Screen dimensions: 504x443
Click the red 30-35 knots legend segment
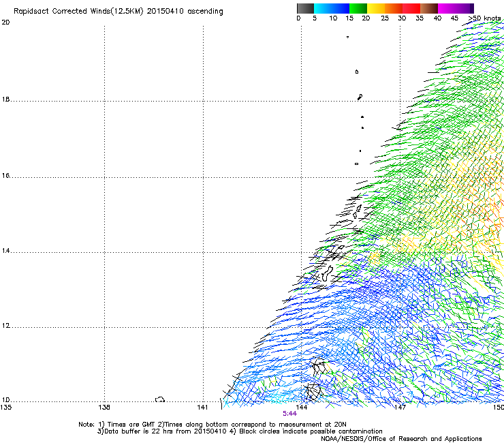pyautogui.click(x=411, y=8)
